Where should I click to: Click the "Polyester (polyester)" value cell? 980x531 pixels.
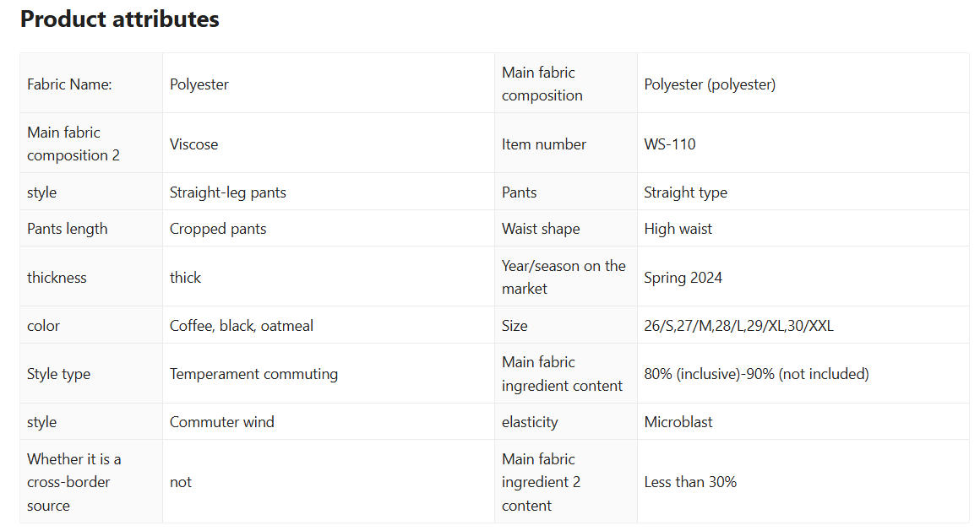pos(710,84)
